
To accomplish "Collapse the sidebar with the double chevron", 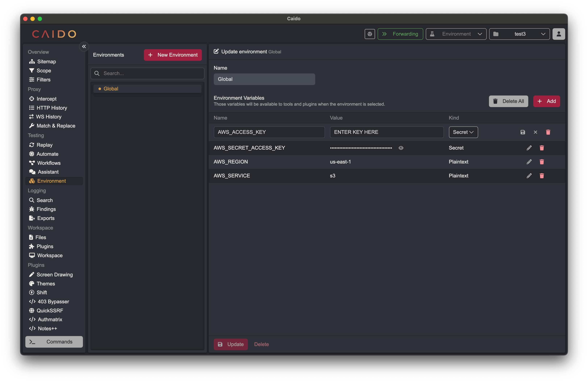I will click(x=84, y=46).
